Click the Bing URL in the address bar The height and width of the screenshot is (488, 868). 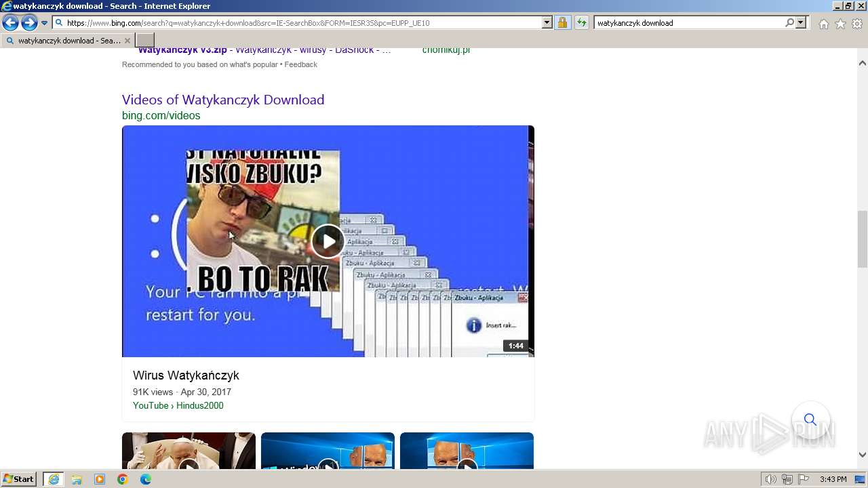248,23
